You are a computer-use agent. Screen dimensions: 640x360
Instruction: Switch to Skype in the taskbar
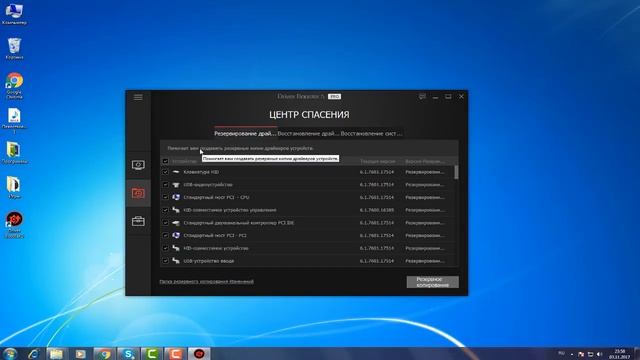click(x=128, y=354)
